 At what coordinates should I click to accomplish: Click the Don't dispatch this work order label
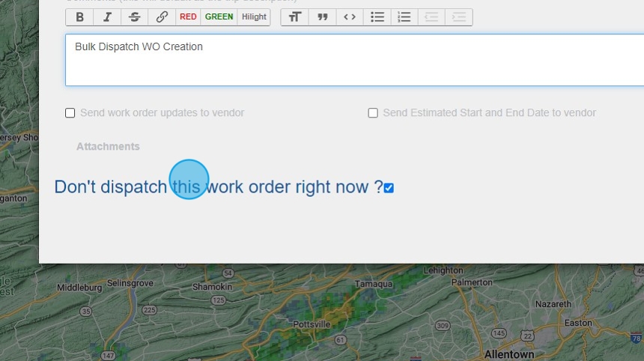(x=219, y=186)
